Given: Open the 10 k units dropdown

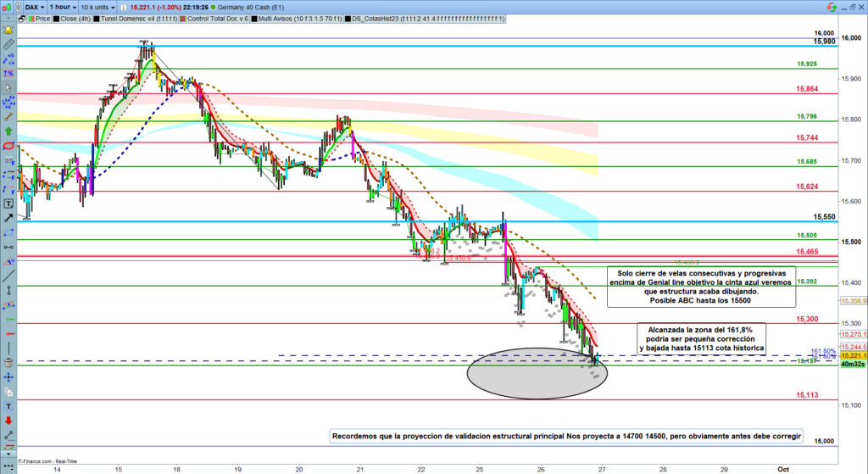Looking at the screenshot, I should [98, 6].
